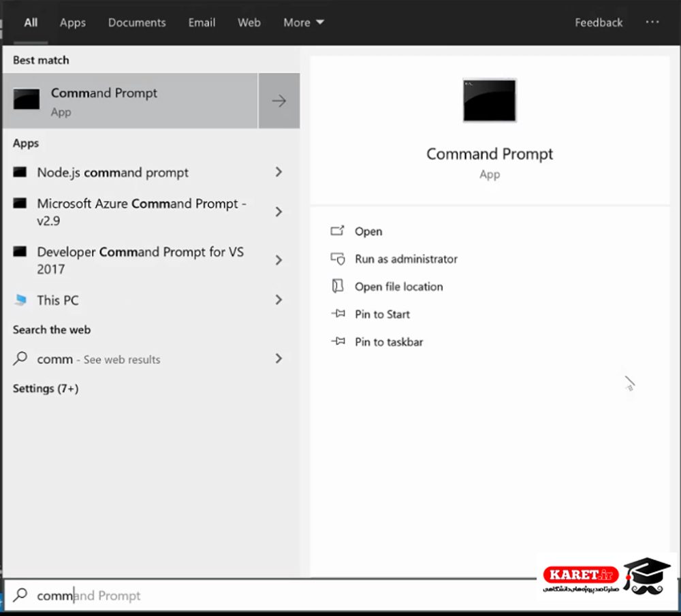Click the This PC computer icon

[x=20, y=300]
